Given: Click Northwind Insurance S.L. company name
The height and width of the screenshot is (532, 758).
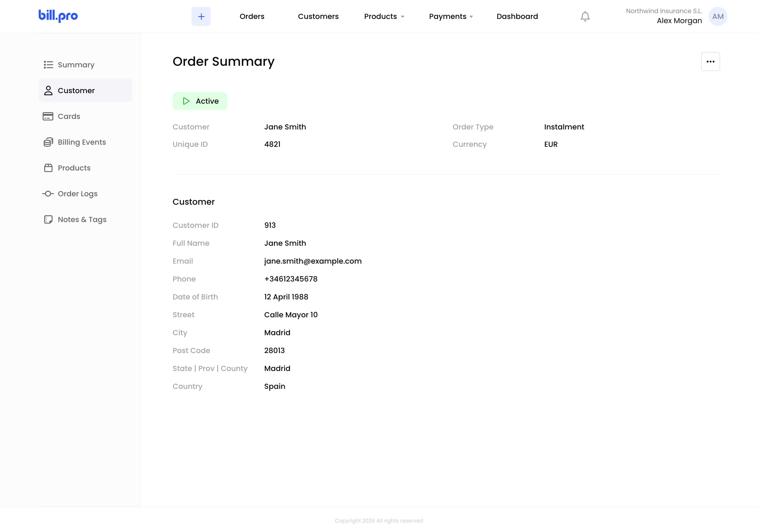Looking at the screenshot, I should pyautogui.click(x=664, y=11).
